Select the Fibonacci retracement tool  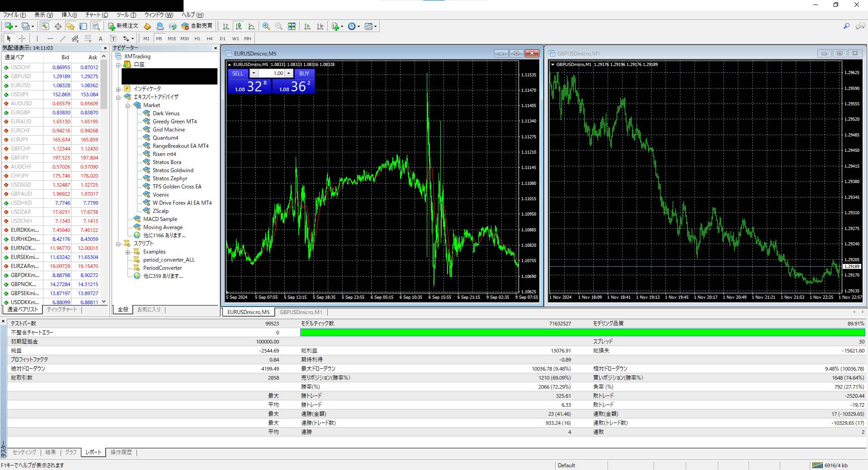[x=88, y=38]
